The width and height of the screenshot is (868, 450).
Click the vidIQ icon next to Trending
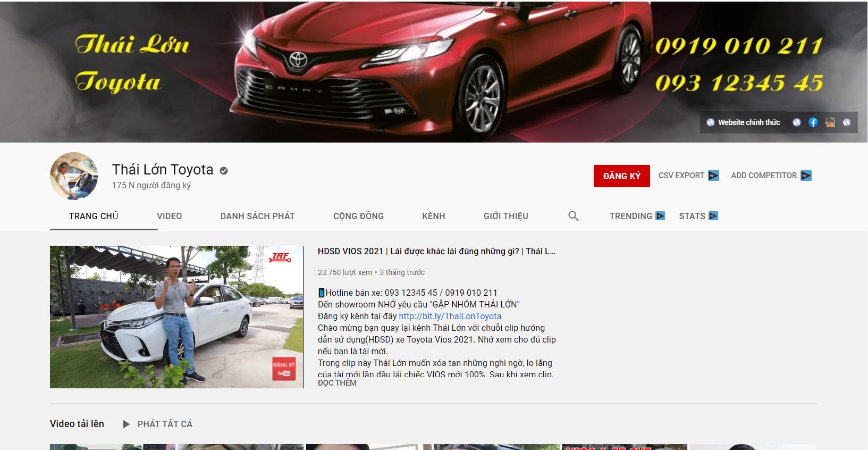660,216
